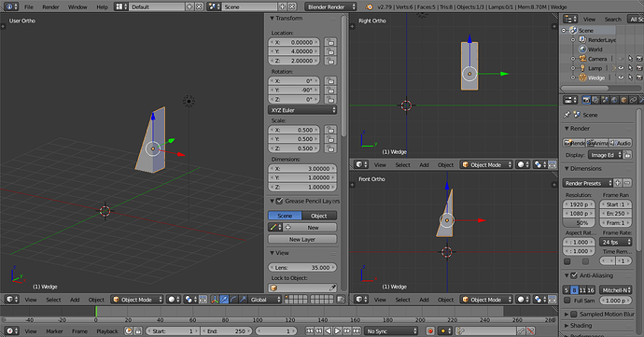
Task: Open the No Sync playback dropdown
Action: [x=391, y=330]
